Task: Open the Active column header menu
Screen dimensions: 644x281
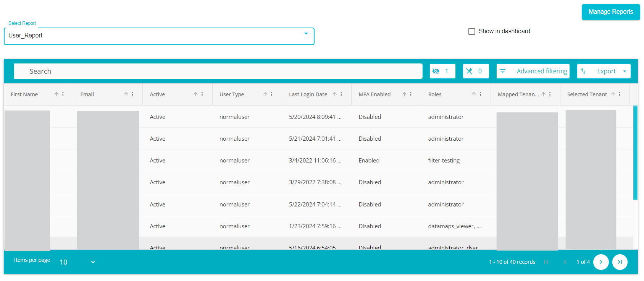Action: tap(202, 94)
